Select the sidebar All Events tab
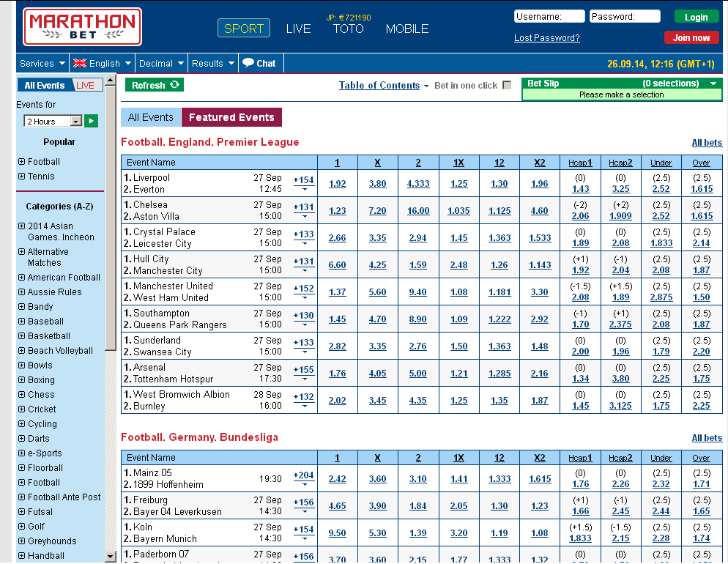This screenshot has width=728, height=564. tap(45, 86)
